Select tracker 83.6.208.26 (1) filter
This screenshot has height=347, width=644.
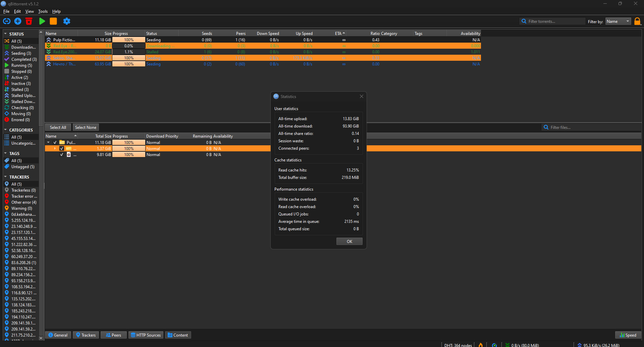(x=21, y=263)
